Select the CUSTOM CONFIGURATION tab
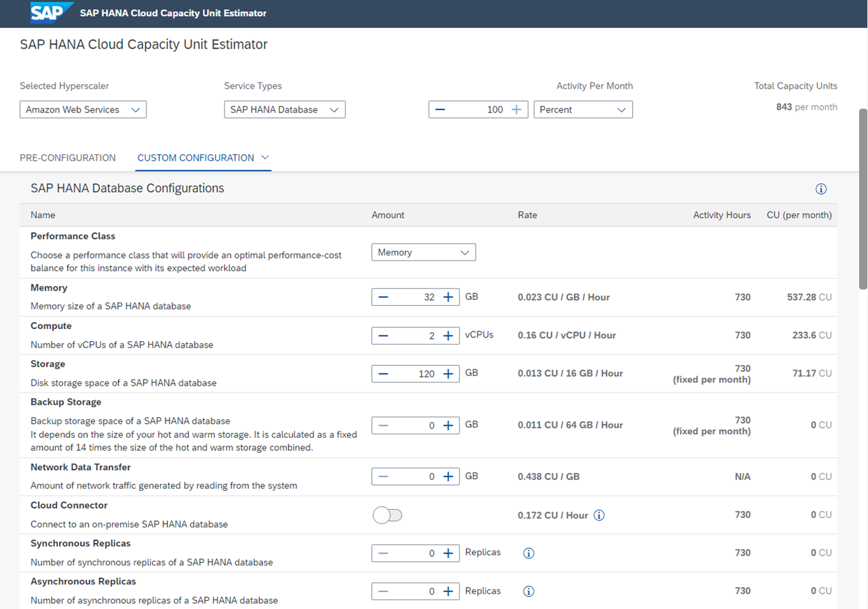The image size is (868, 609). point(195,158)
